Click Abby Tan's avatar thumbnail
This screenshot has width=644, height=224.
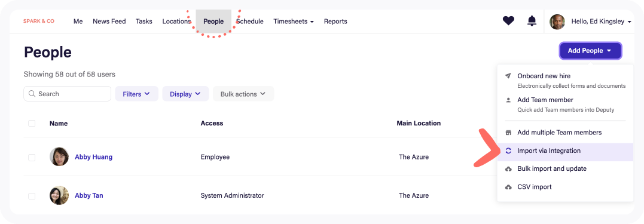[59, 195]
